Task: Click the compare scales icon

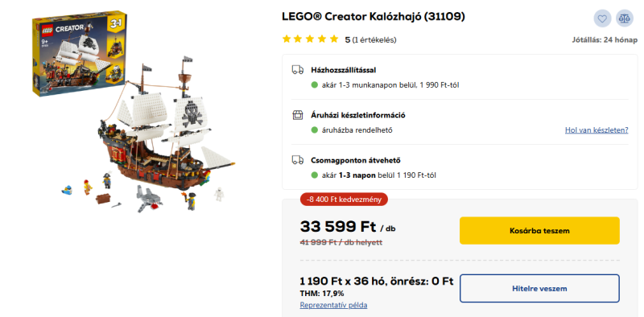Action: 625,19
